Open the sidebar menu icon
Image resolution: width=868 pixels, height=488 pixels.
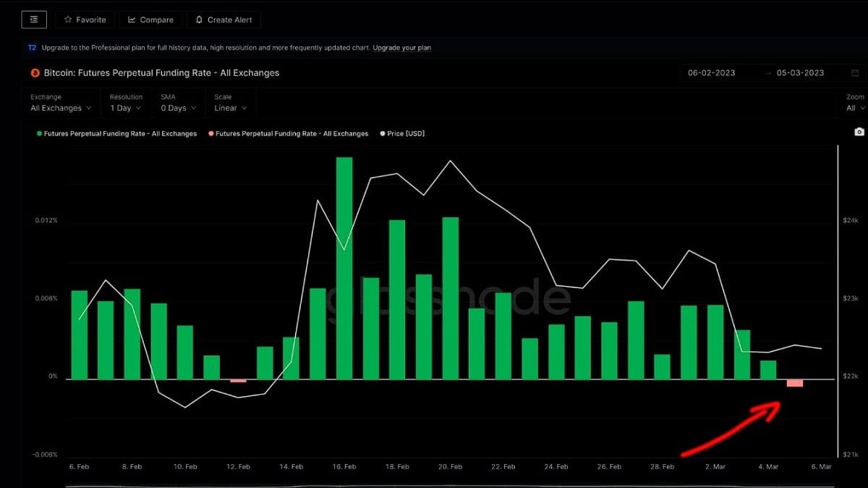[34, 20]
